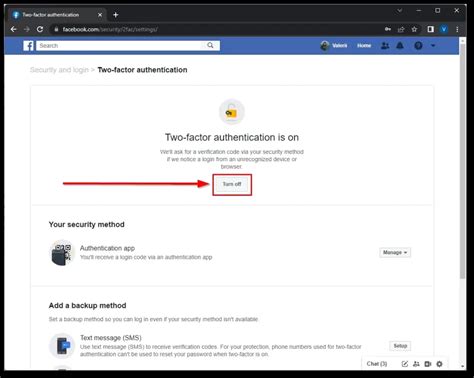
Task: Click the password key icon in address bar
Action: click(388, 29)
